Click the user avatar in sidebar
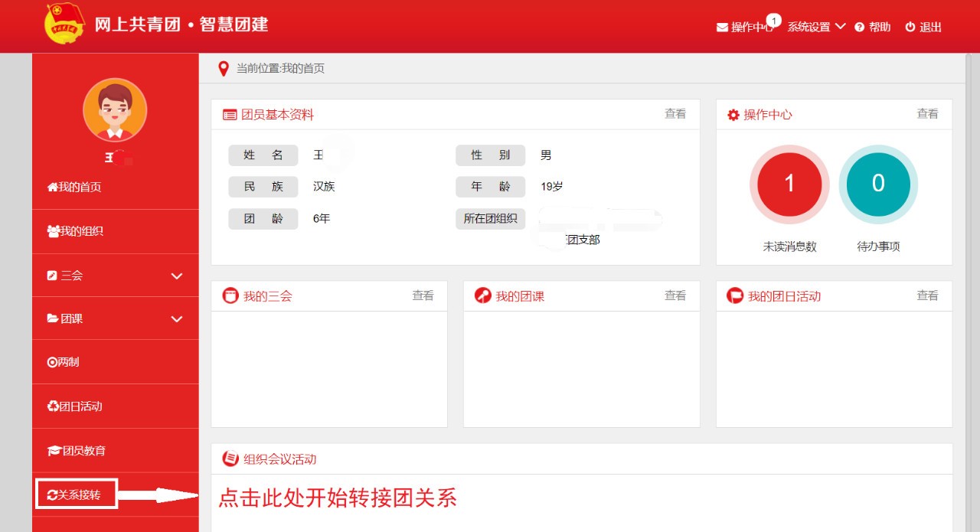980x532 pixels. [115, 110]
